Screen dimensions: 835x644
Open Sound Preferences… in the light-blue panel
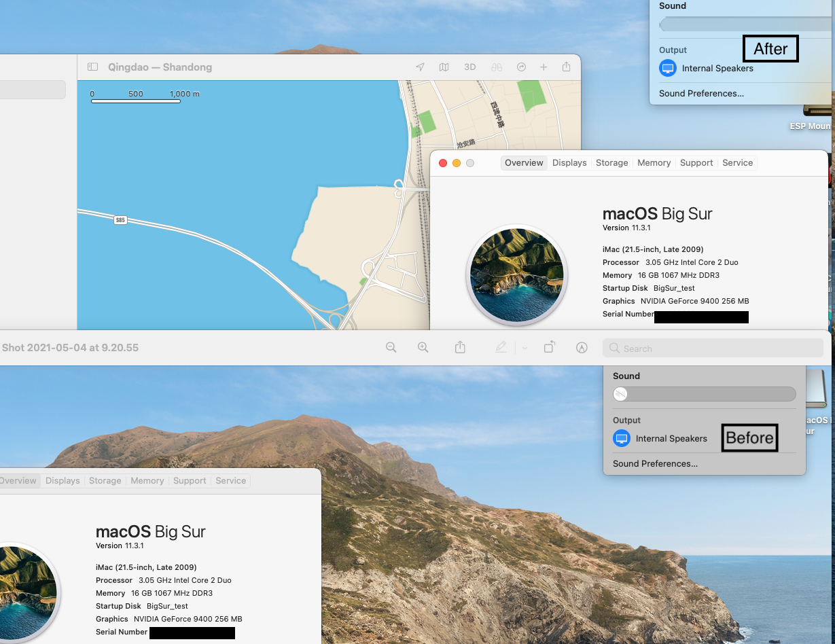pyautogui.click(x=701, y=94)
